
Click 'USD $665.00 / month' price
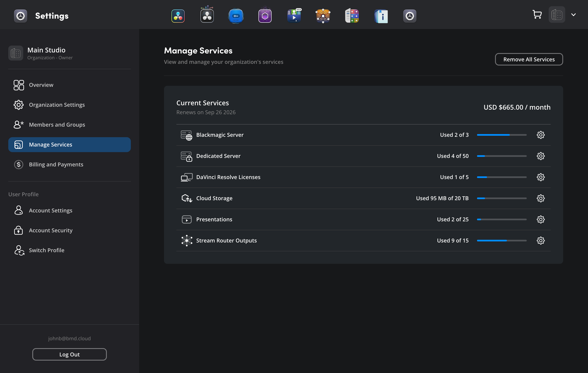point(517,107)
